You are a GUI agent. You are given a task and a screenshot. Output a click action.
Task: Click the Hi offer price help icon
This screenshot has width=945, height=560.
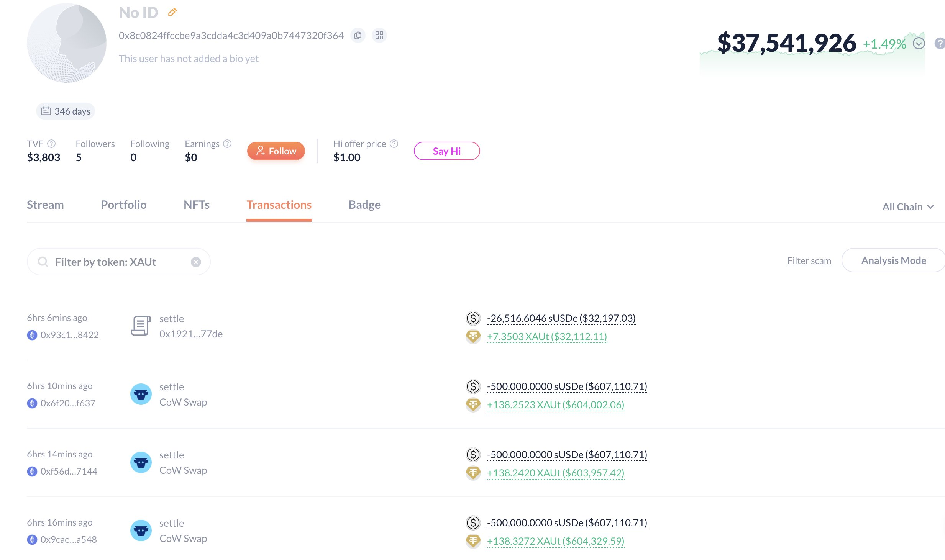(394, 144)
